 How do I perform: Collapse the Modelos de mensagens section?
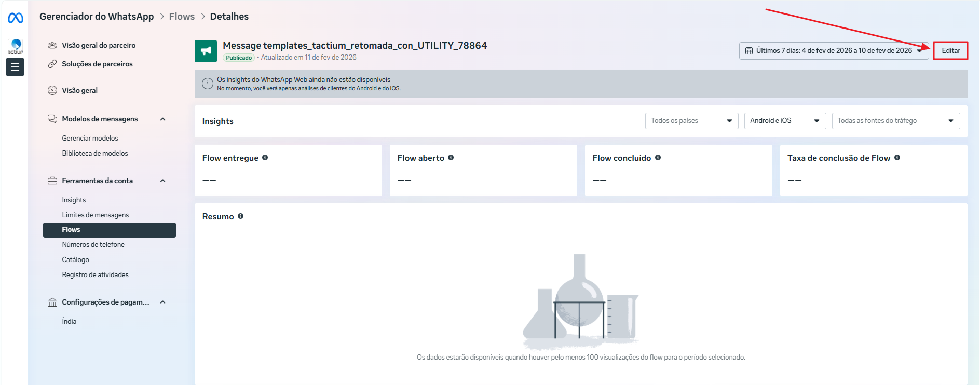click(x=162, y=119)
